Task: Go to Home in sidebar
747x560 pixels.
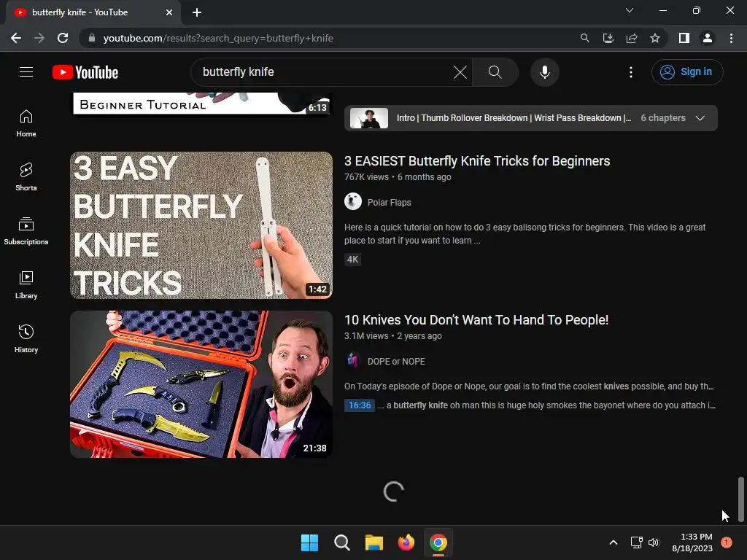Action: tap(26, 123)
